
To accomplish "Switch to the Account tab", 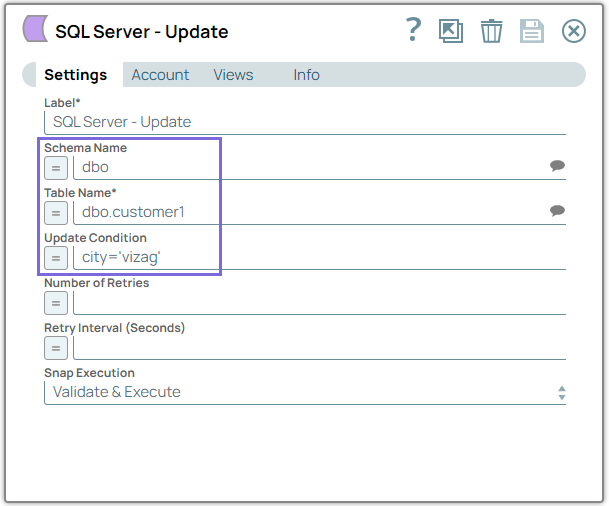I will [160, 75].
